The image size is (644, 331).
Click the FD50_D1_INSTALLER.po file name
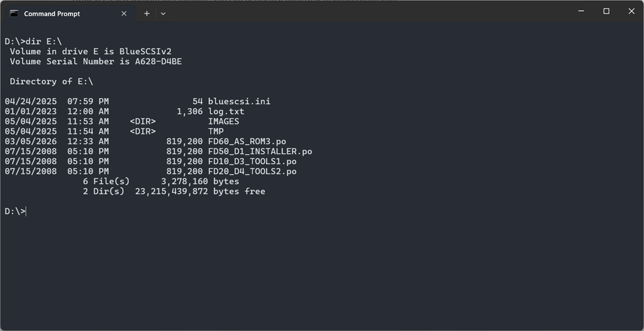pos(260,151)
